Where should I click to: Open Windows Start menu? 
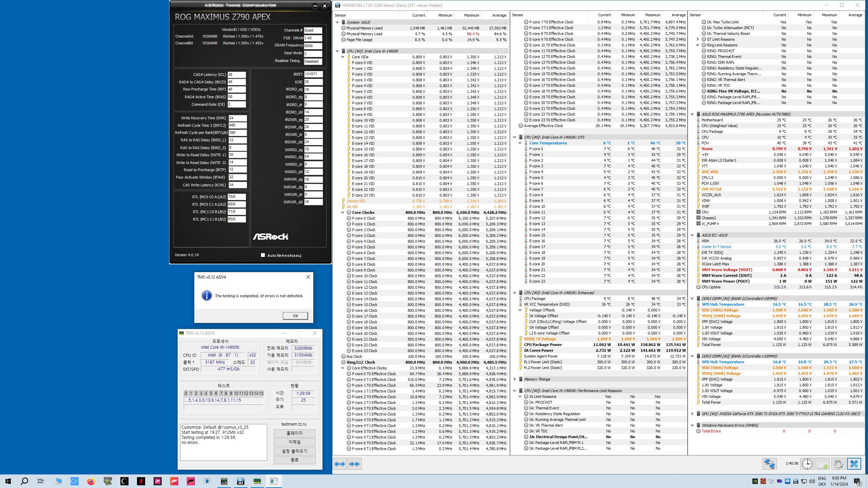pyautogui.click(x=8, y=481)
